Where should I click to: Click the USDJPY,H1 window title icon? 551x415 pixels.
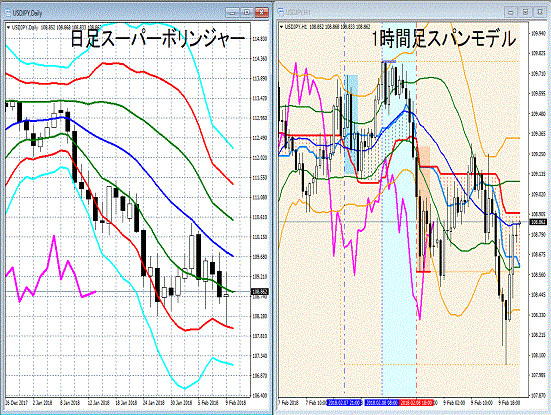pos(280,13)
